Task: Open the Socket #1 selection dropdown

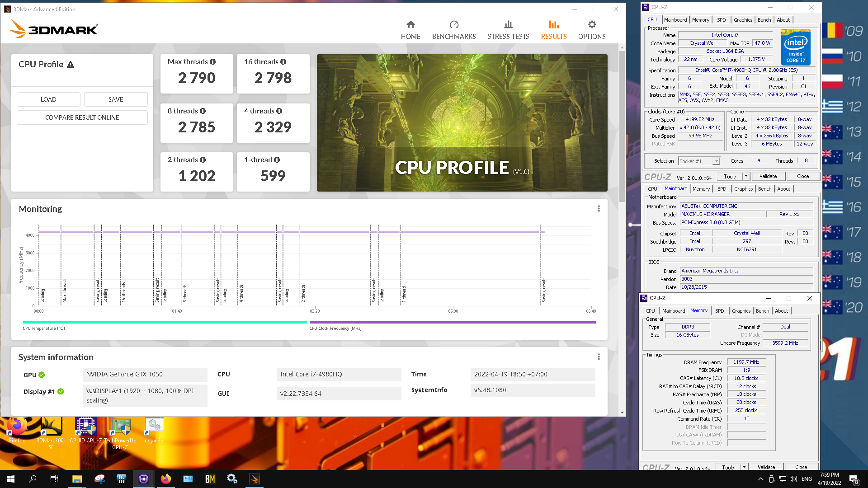Action: pyautogui.click(x=716, y=161)
